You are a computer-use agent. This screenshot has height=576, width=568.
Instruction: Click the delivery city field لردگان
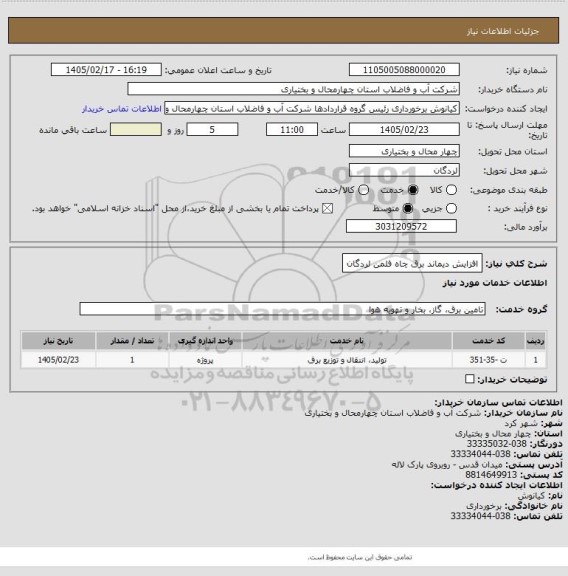point(404,170)
